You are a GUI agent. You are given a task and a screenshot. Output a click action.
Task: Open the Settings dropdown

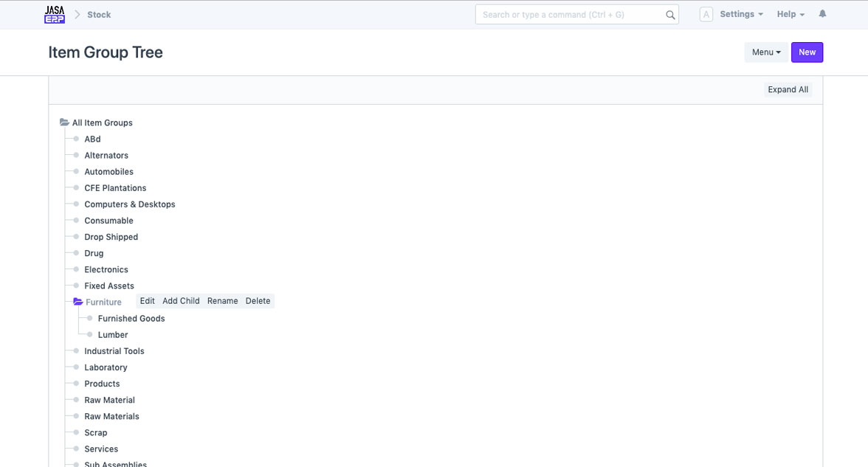(741, 15)
